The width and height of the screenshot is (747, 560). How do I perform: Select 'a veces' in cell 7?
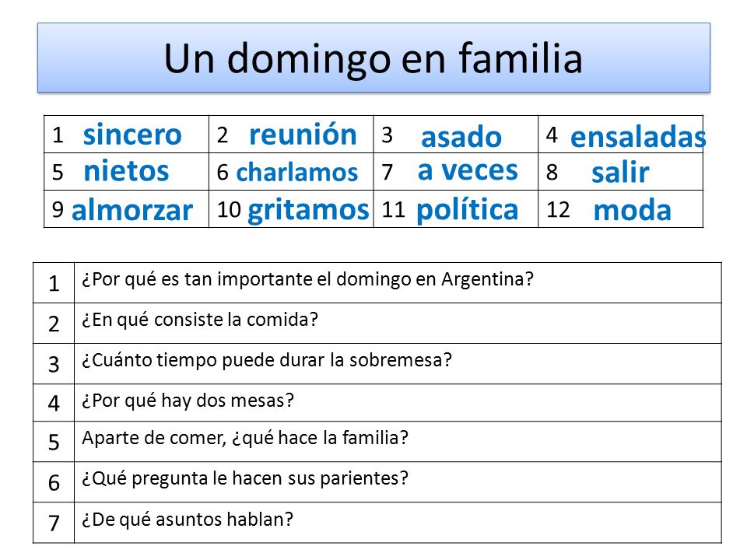click(468, 170)
